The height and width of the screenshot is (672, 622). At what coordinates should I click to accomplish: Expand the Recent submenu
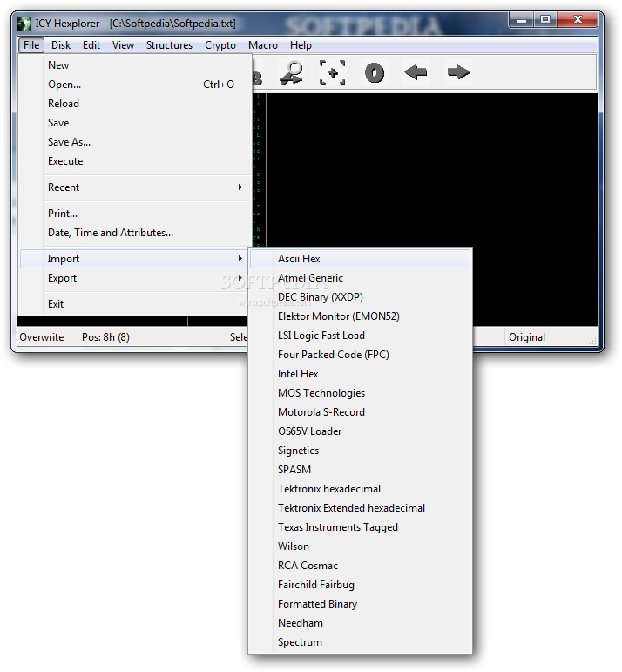click(135, 187)
